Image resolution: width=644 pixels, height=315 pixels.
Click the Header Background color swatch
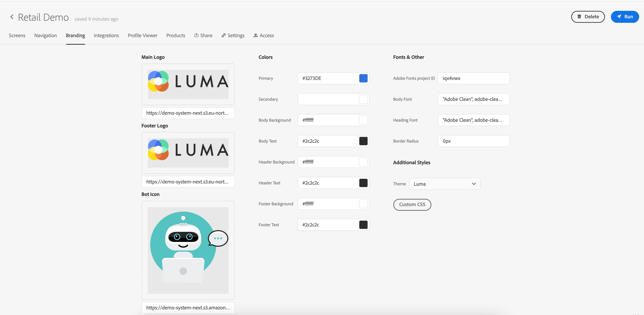[363, 162]
